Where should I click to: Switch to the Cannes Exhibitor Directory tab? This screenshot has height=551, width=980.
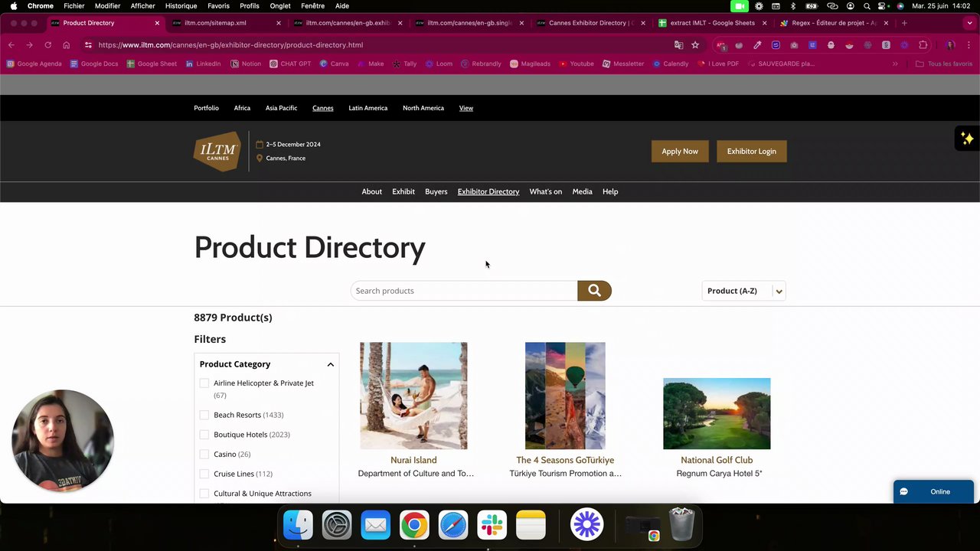(x=590, y=23)
